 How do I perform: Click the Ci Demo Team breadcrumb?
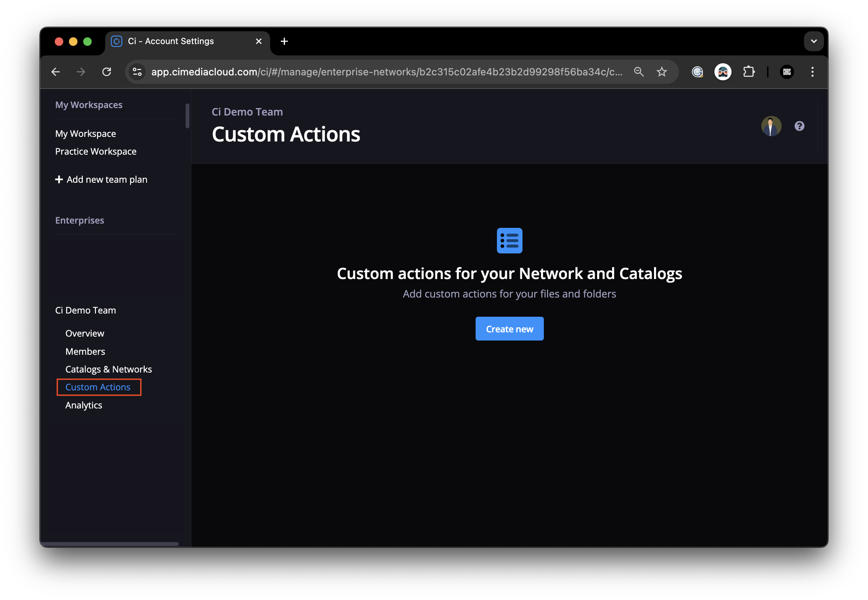[x=247, y=112]
